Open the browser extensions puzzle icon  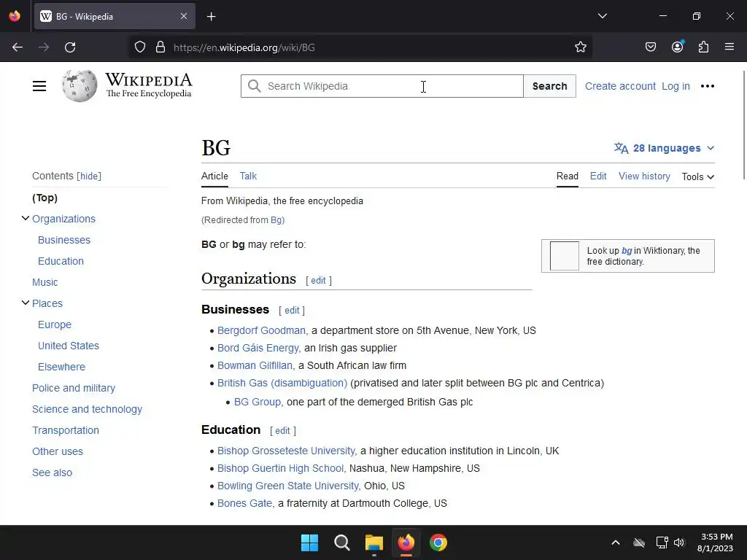[x=703, y=47]
